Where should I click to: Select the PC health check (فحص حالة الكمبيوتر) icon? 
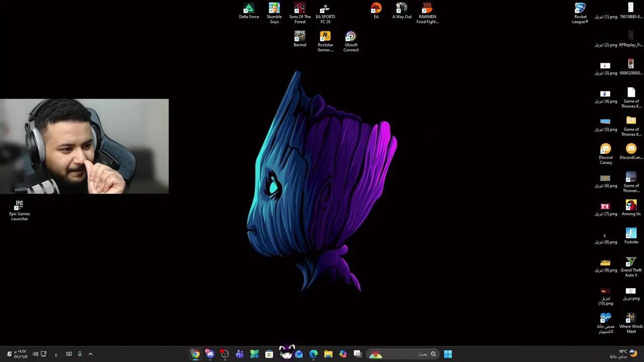(x=605, y=323)
